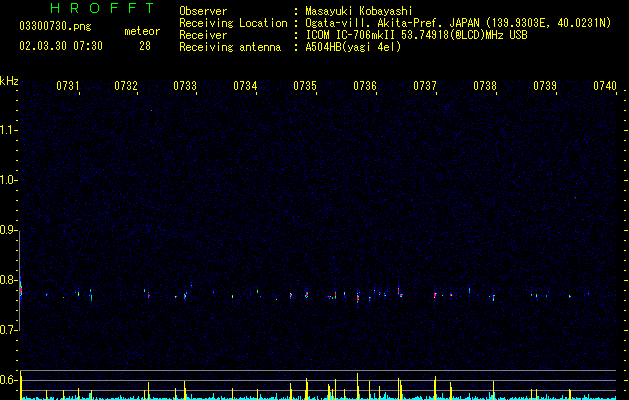Click the Receiver field label
Image resolution: width=629 pixels, height=400 pixels.
click(203, 35)
